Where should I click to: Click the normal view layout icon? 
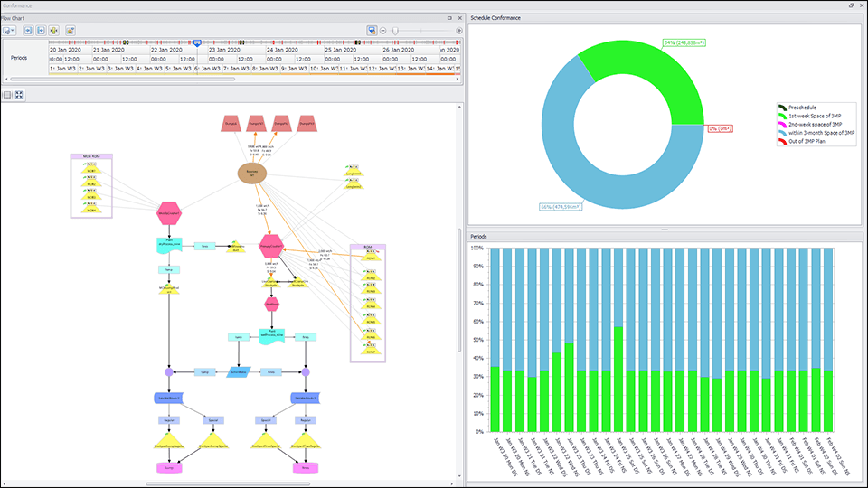tap(7, 95)
